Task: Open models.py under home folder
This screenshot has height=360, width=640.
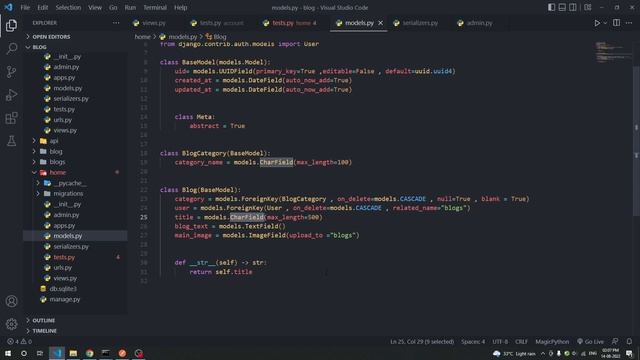Action: [75, 236]
